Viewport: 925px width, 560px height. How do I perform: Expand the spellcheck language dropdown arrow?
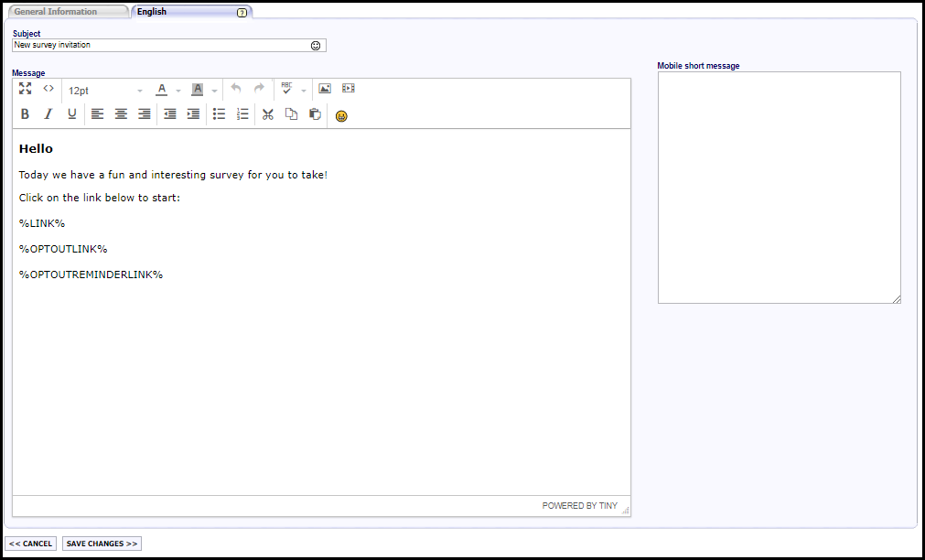click(x=304, y=91)
